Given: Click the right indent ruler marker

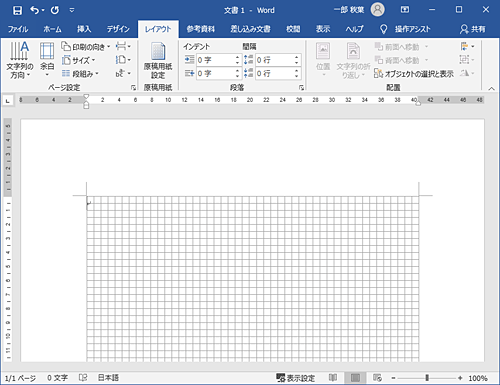Looking at the screenshot, I should pos(418,104).
